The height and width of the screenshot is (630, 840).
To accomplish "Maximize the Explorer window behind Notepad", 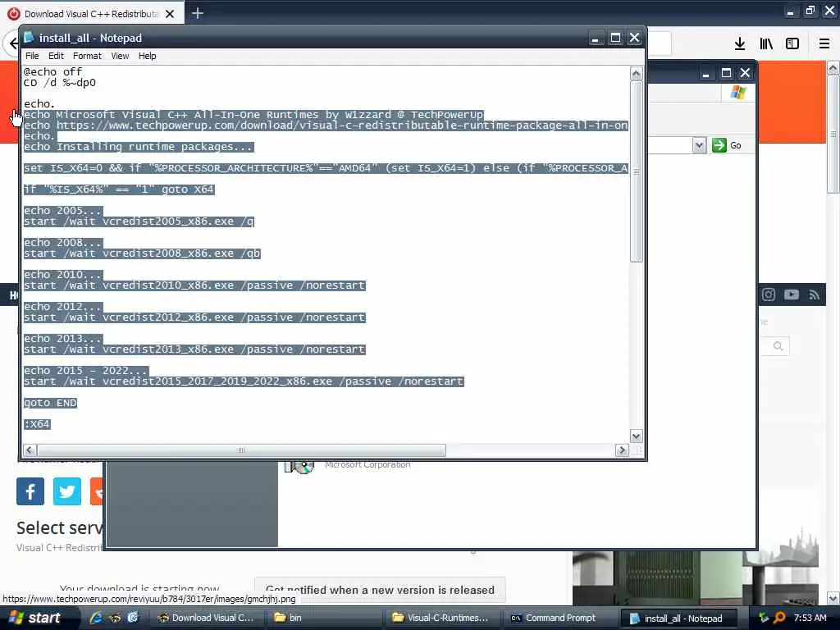I will (x=726, y=73).
